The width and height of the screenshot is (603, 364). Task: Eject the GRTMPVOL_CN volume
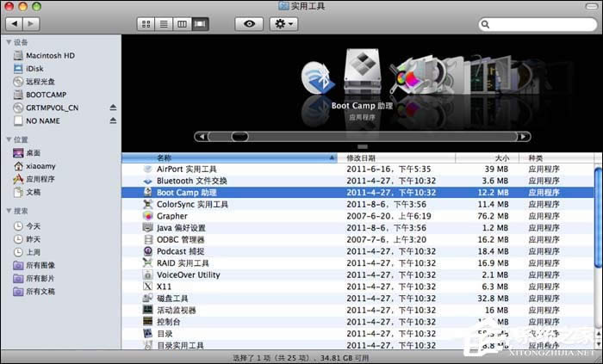coord(113,108)
